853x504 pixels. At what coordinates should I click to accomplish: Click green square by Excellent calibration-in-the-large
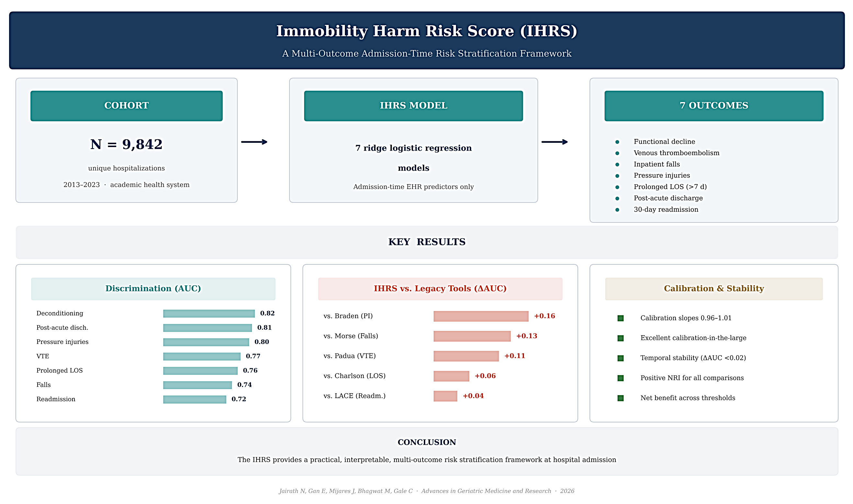coord(620,338)
